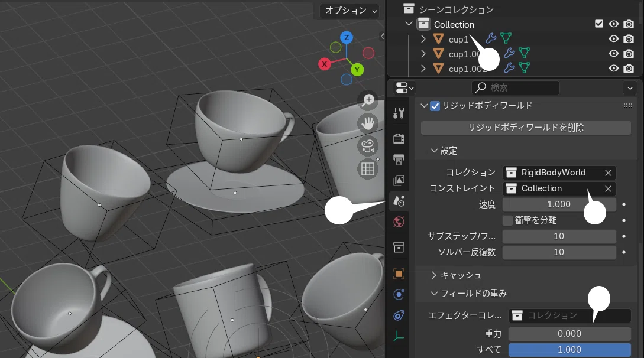This screenshot has height=358, width=644.
Task: Switch perspective/orthographic with the grid icon
Action: (x=368, y=169)
